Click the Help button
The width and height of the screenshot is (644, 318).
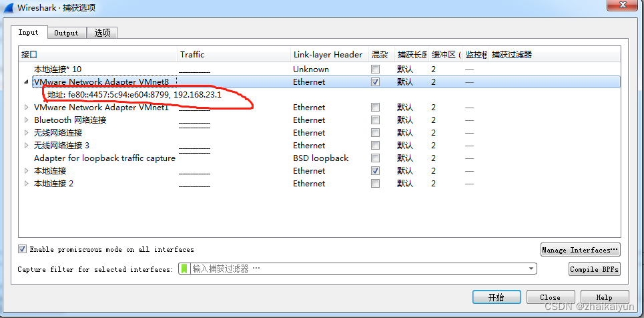click(x=605, y=297)
